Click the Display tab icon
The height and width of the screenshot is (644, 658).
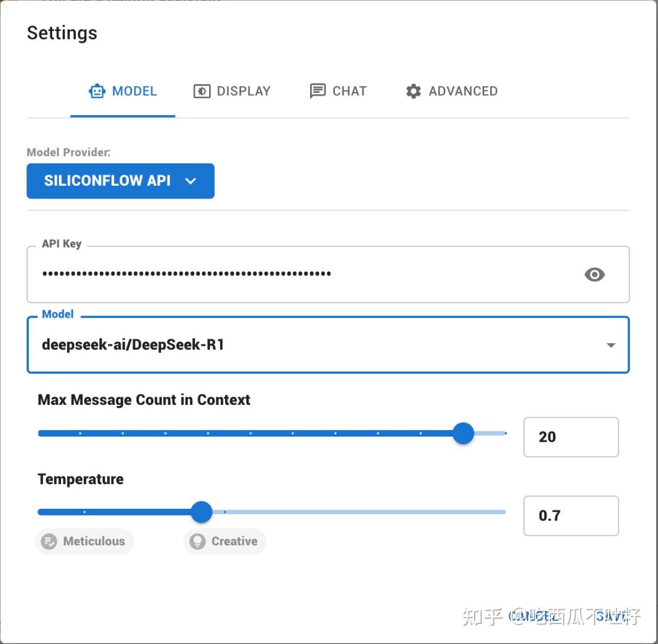pos(202,91)
